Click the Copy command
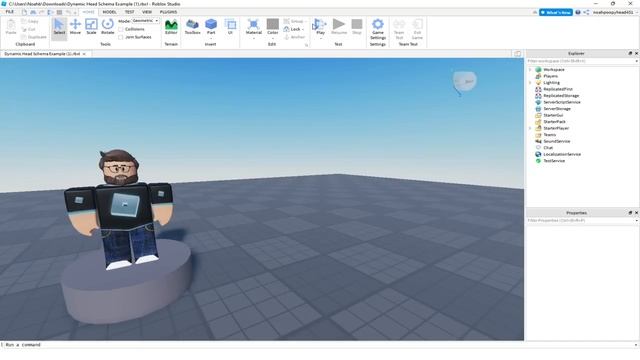The image size is (640, 360). pos(30,21)
